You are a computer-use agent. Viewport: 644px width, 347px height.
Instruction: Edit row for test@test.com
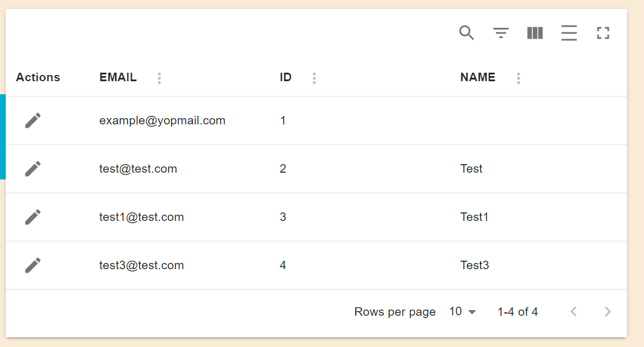(33, 169)
